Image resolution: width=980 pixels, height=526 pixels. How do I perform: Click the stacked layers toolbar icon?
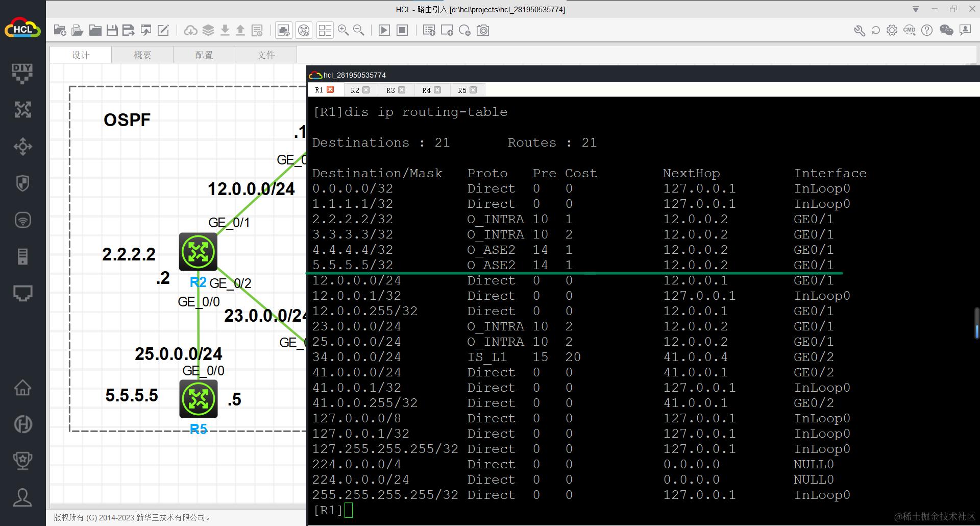[x=208, y=30]
